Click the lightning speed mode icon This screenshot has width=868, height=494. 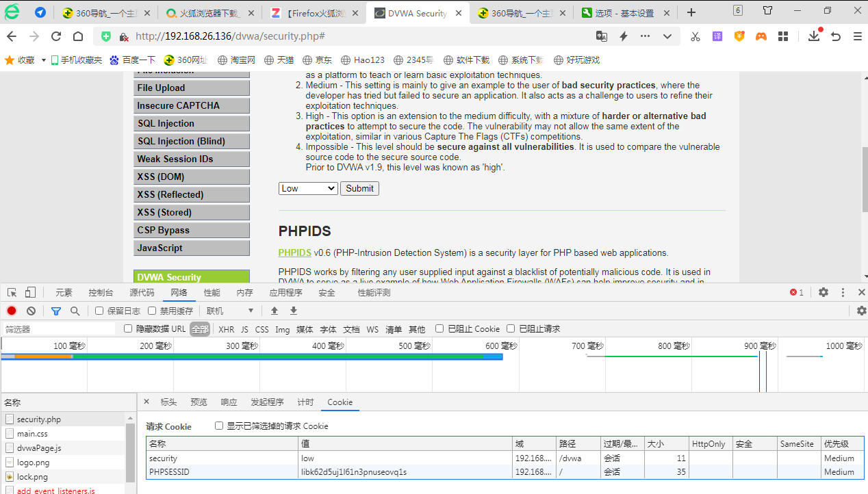click(624, 36)
